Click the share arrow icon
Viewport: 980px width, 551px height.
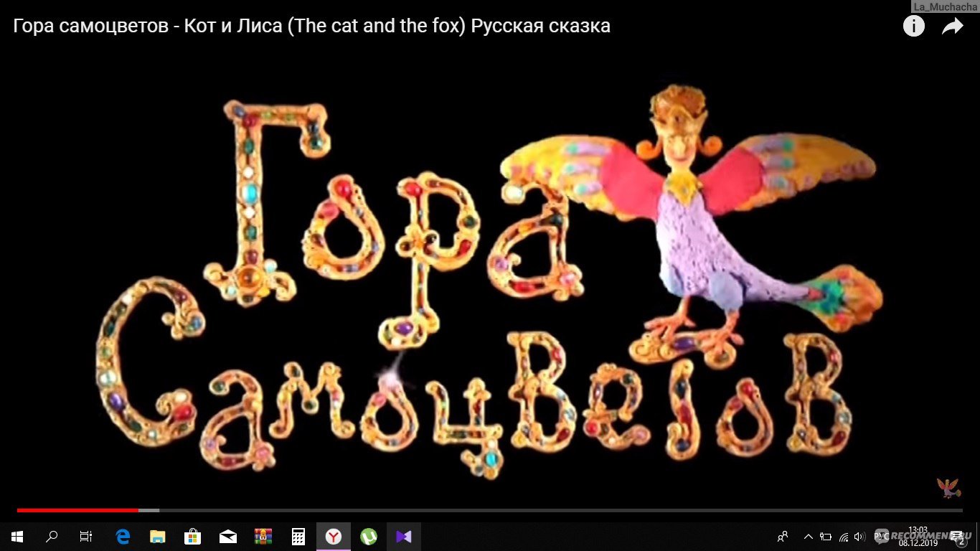point(952,27)
